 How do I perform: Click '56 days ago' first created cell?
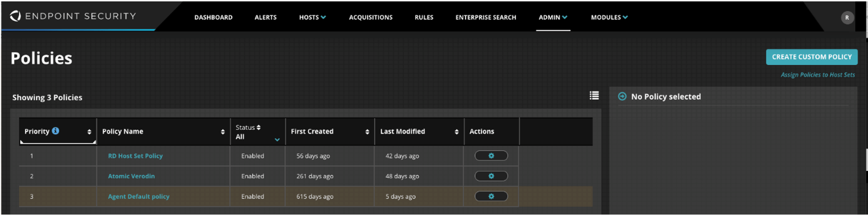[x=313, y=156]
